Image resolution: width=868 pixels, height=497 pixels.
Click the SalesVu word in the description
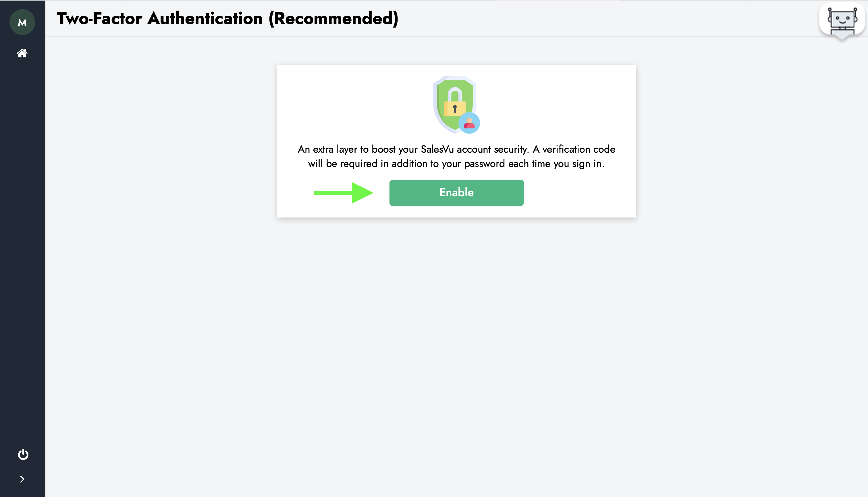point(437,149)
